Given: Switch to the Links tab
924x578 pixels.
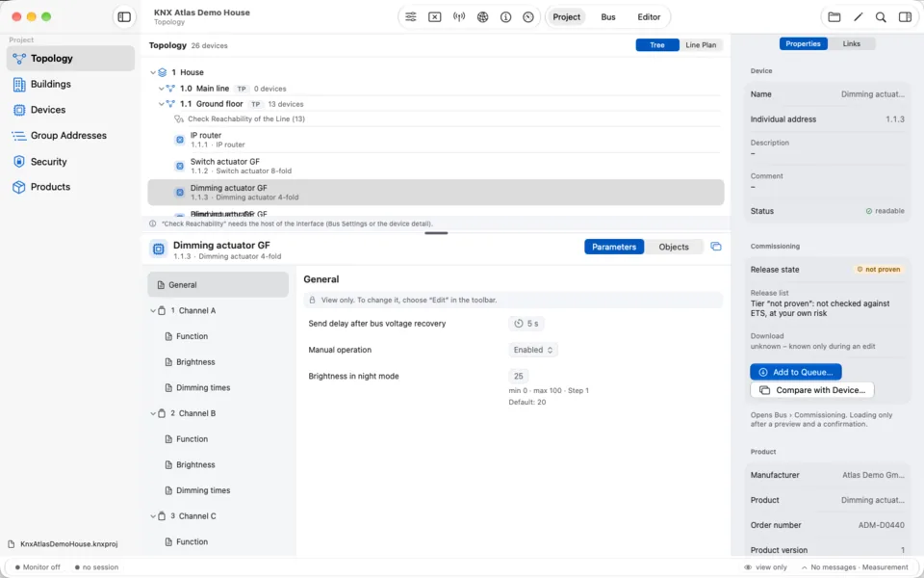Looking at the screenshot, I should 852,43.
